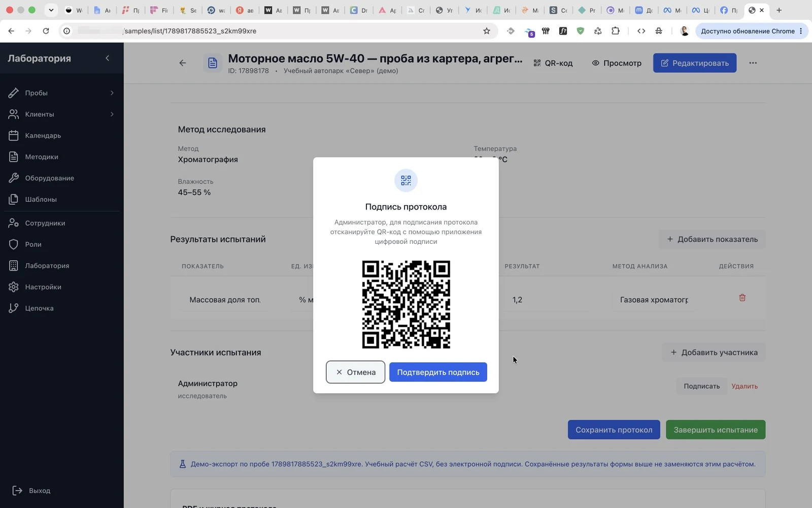This screenshot has width=812, height=508.
Task: Click Добавить показатель button
Action: click(x=712, y=239)
